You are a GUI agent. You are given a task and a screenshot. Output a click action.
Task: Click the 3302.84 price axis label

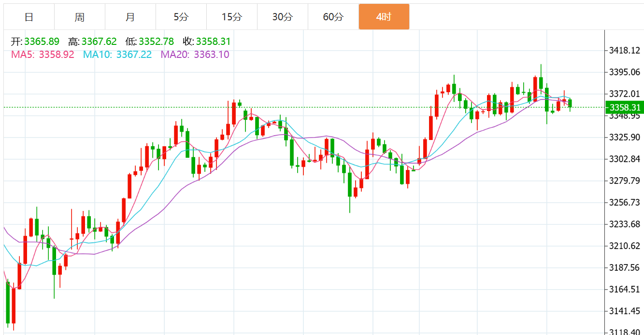pos(625,159)
